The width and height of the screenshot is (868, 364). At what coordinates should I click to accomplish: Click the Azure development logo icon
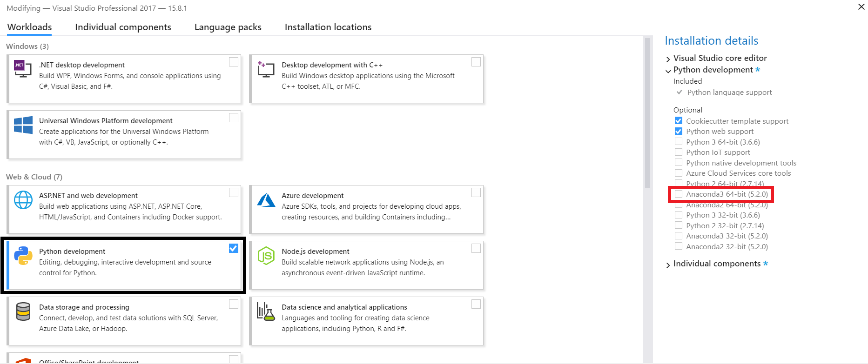(x=266, y=200)
